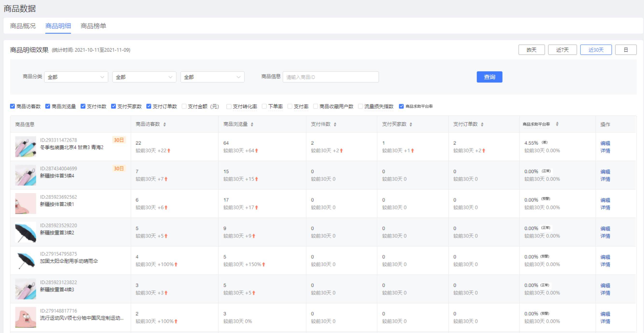644x333 pixels.
Task: Click the upward red arrow beside 较前30天 +22
Action: click(x=169, y=150)
